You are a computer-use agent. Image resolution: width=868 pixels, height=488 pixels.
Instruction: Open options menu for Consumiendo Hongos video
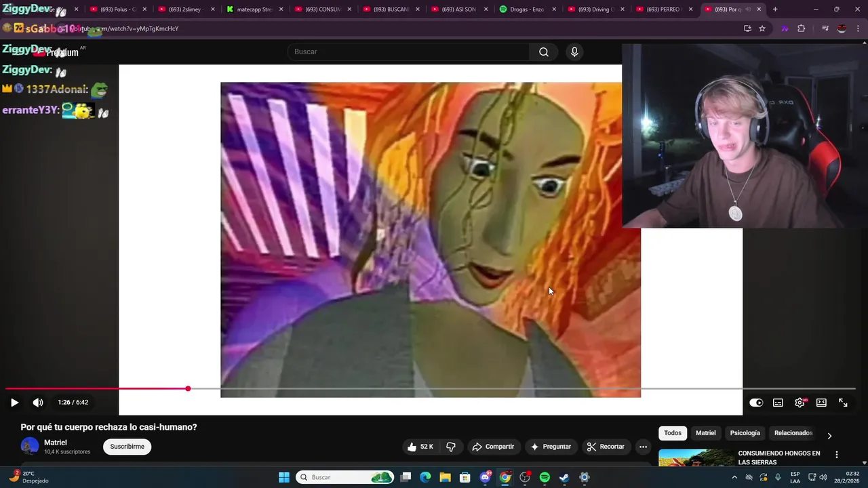pos(836,455)
